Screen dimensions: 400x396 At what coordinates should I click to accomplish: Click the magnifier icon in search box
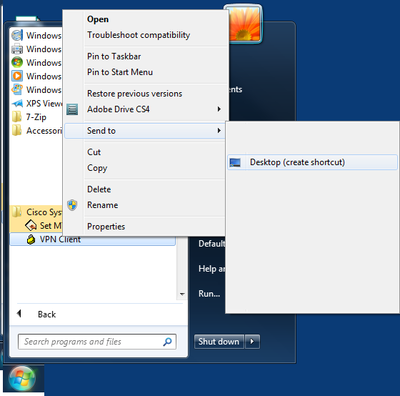168,341
